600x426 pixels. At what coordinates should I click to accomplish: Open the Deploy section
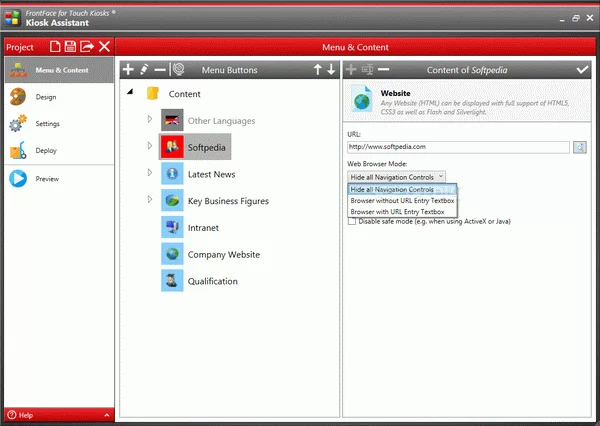[x=59, y=150]
